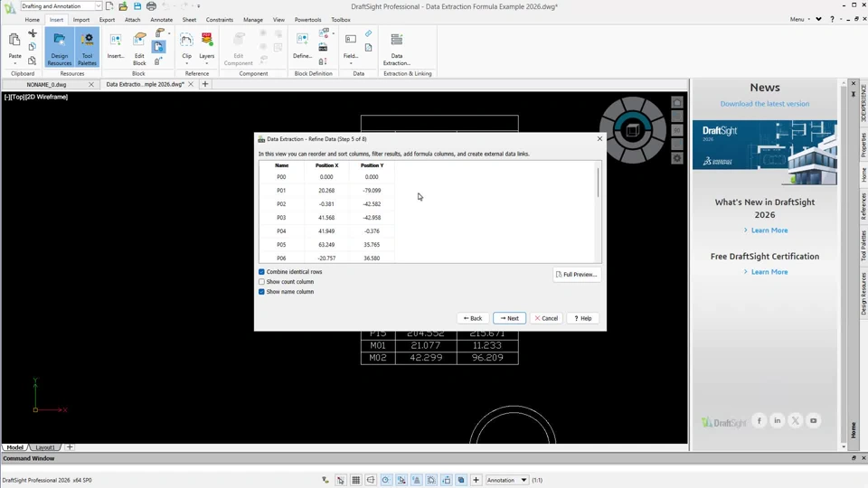Click the scissors Cut icon

[33, 33]
